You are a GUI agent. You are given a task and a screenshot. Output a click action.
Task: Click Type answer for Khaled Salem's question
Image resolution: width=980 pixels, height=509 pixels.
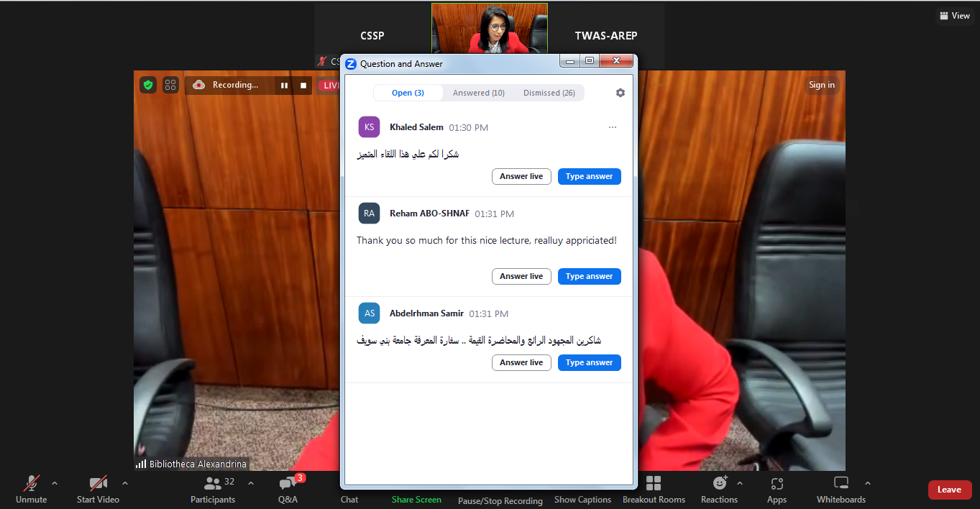tap(589, 176)
